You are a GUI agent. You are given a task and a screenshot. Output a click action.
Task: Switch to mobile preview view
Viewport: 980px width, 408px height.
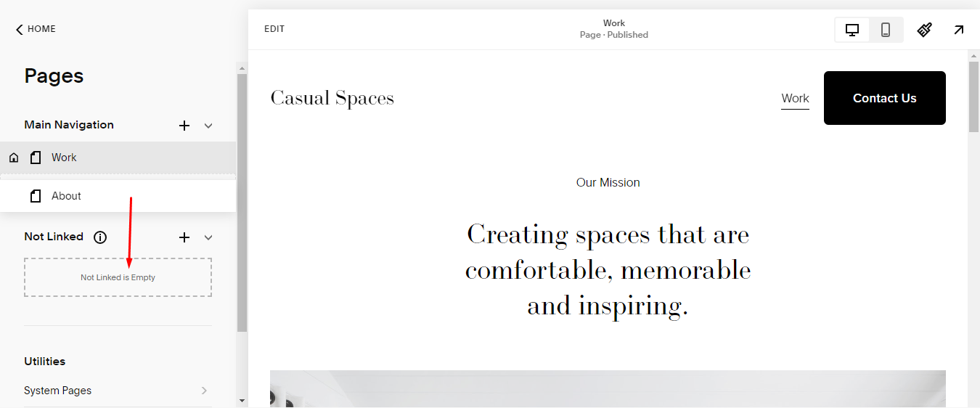click(886, 30)
